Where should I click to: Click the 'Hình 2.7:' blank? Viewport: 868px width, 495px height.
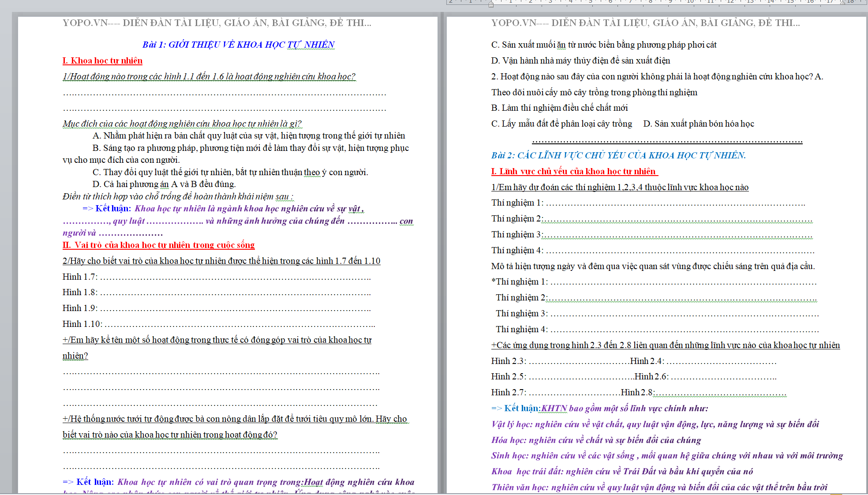click(x=574, y=393)
